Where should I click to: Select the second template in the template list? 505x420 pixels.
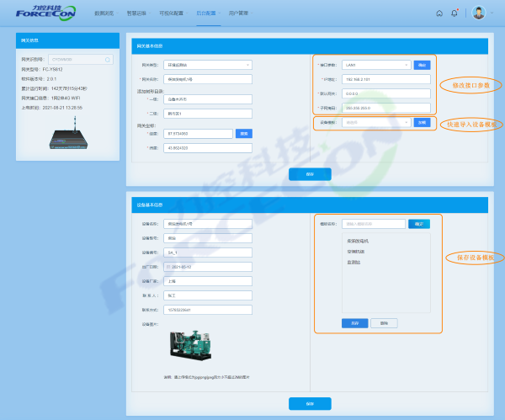(355, 252)
